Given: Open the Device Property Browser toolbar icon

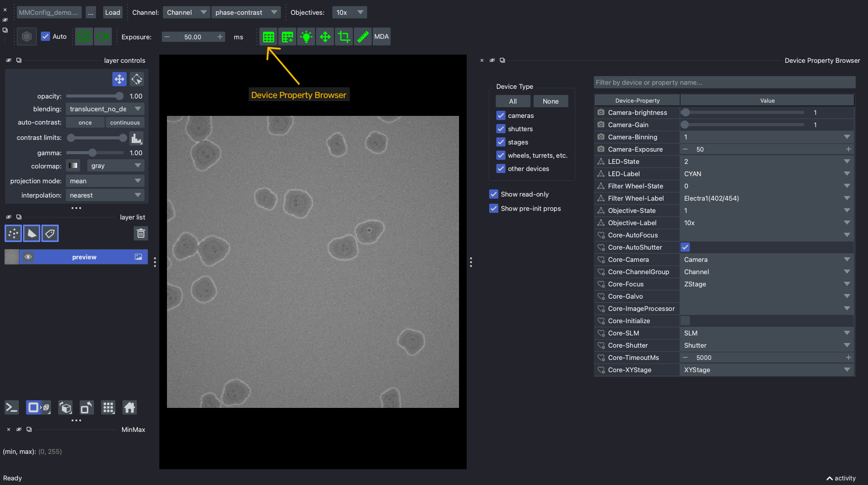Looking at the screenshot, I should (268, 37).
